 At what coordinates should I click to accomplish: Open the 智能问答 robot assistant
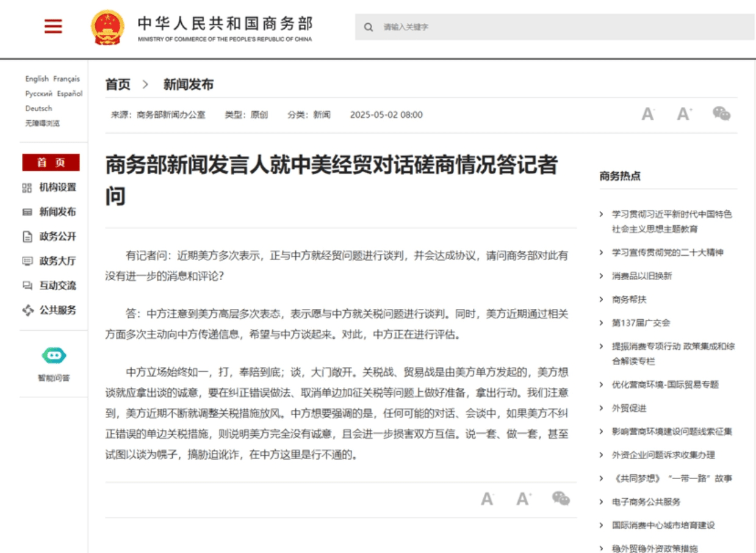click(x=54, y=355)
